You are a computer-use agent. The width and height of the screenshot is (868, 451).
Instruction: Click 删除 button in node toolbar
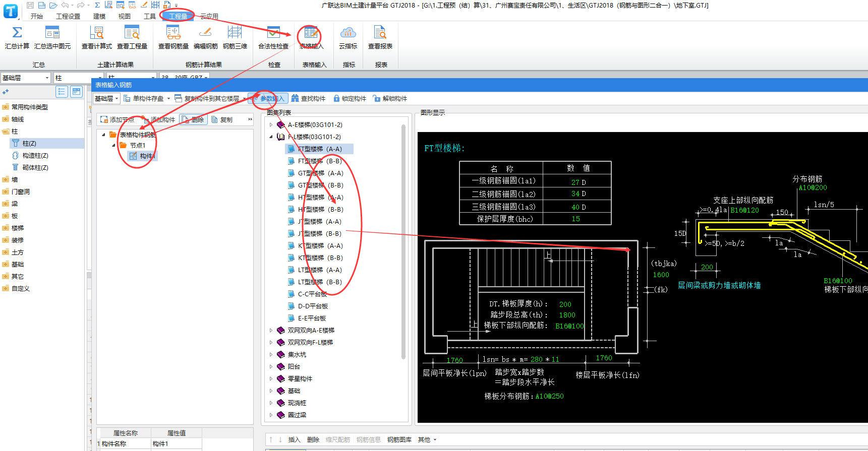[x=193, y=119]
